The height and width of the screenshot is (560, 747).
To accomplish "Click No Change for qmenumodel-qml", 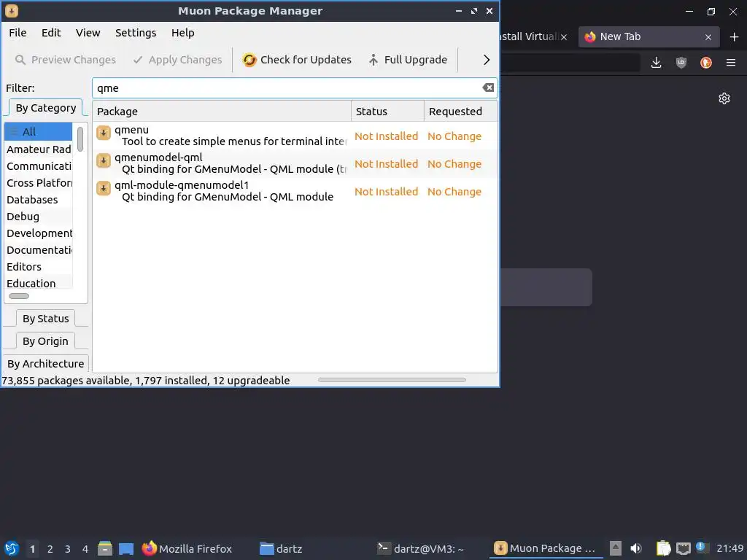I will tap(454, 164).
